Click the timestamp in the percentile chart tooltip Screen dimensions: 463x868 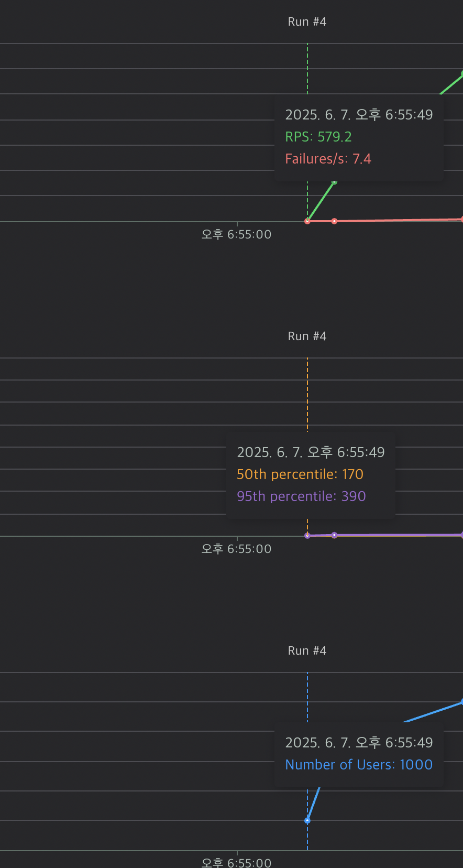click(x=311, y=452)
